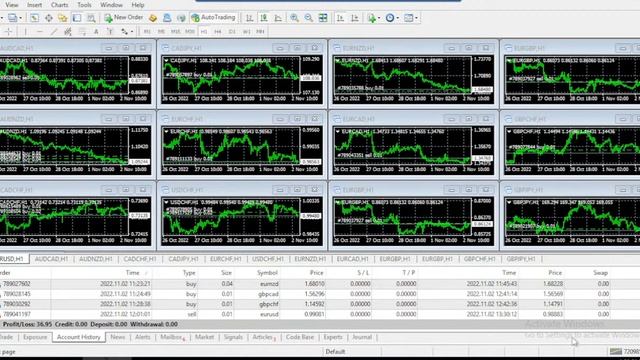Image resolution: width=640 pixels, height=360 pixels.
Task: Expand the Periods dropdown arrow
Action: pos(398,18)
